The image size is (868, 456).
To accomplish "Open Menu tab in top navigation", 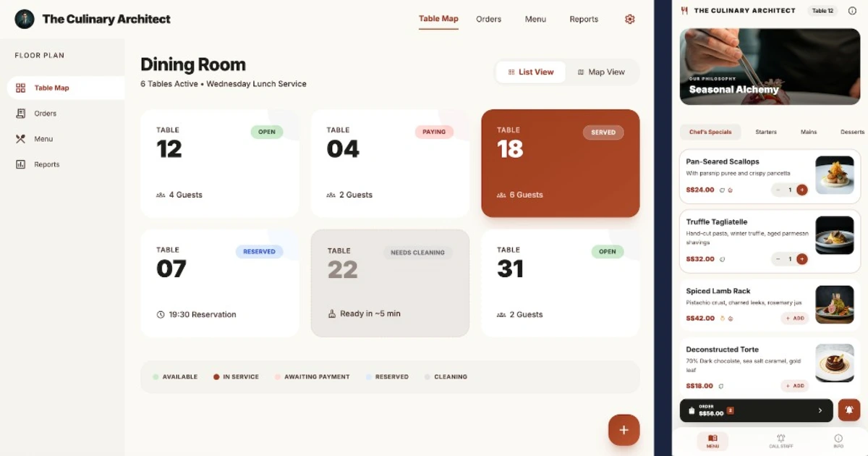I will click(x=535, y=20).
